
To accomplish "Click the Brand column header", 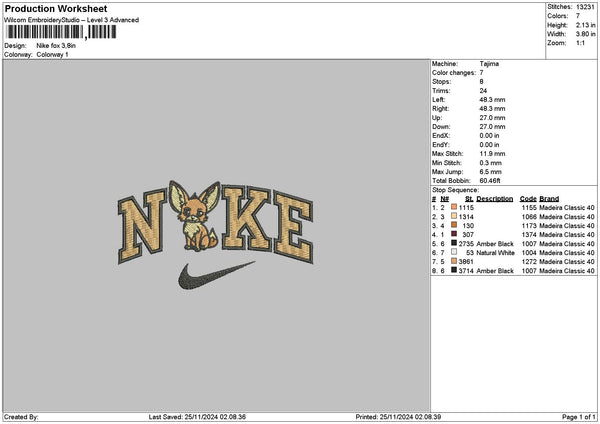I will point(549,199).
